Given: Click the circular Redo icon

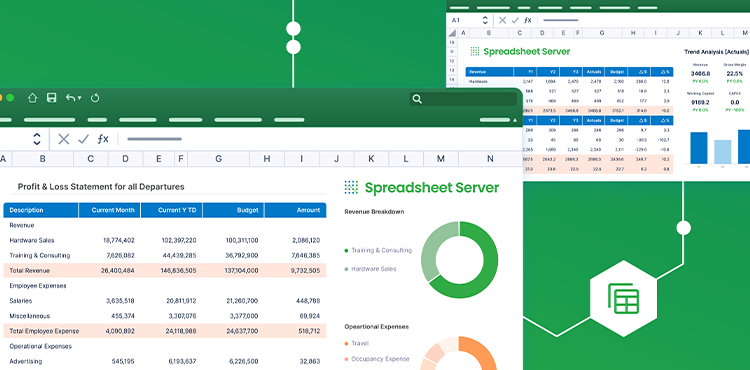Looking at the screenshot, I should coord(95,98).
